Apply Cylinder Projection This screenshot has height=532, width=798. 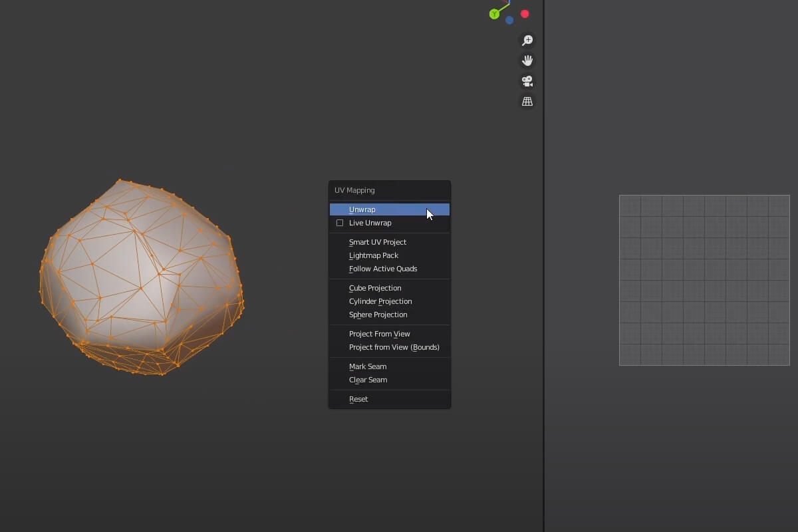pos(390,301)
